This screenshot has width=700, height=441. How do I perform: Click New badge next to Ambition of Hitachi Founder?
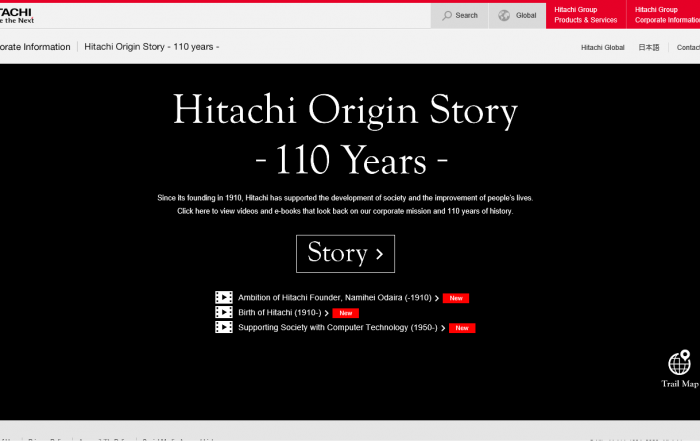(456, 298)
